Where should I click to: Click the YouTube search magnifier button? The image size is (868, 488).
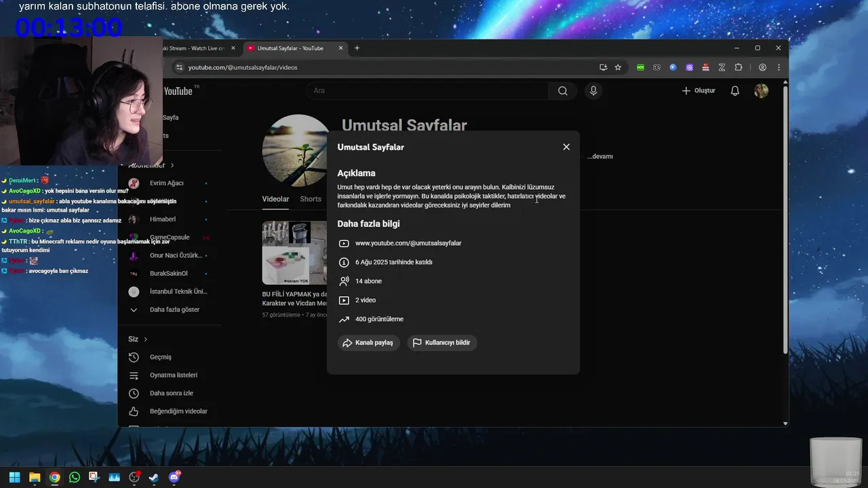pos(563,91)
